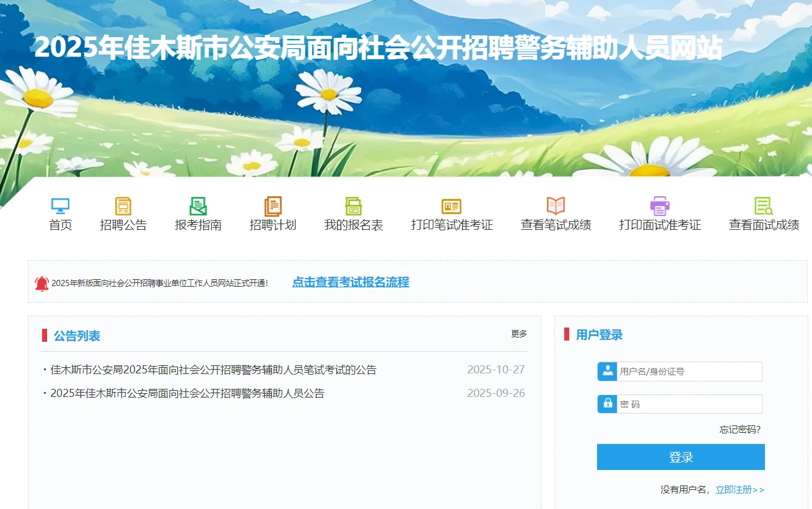This screenshot has width=812, height=509.
Task: Click the 公告列表 section heading
Action: coord(77,336)
